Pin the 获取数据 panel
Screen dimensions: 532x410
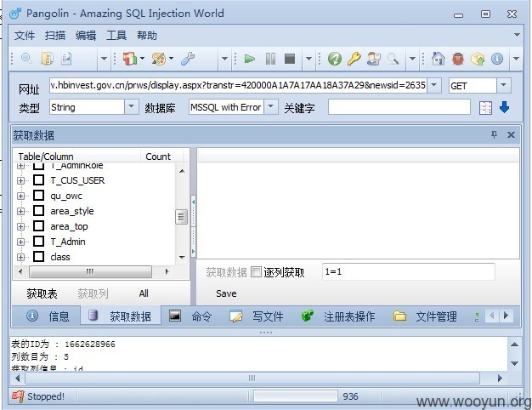(x=495, y=135)
